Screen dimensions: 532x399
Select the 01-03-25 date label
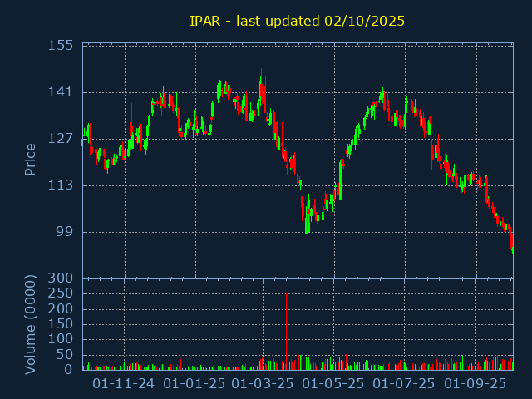(262, 383)
